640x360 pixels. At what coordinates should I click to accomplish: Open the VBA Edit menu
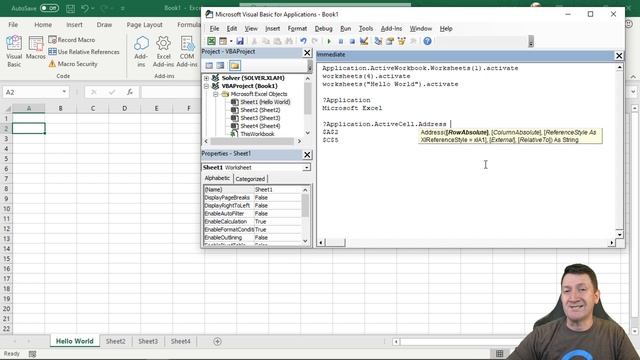tap(232, 29)
